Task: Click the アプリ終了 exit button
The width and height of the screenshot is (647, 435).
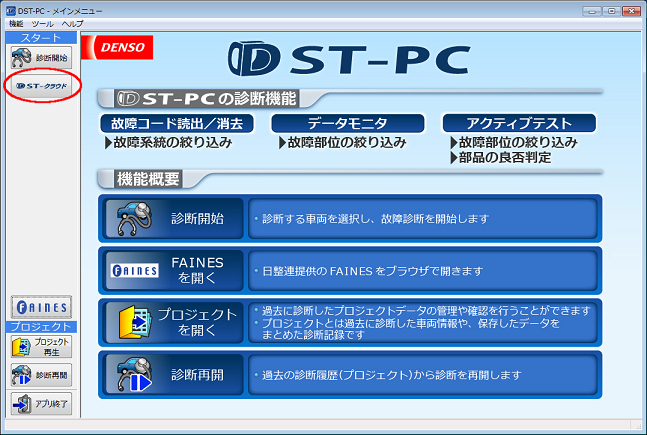Action: click(x=41, y=403)
